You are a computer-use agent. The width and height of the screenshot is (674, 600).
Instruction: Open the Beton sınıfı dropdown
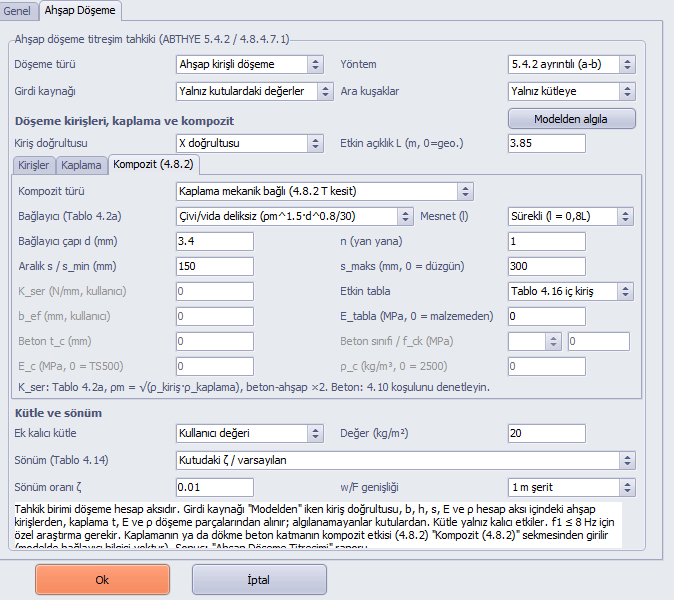point(535,342)
